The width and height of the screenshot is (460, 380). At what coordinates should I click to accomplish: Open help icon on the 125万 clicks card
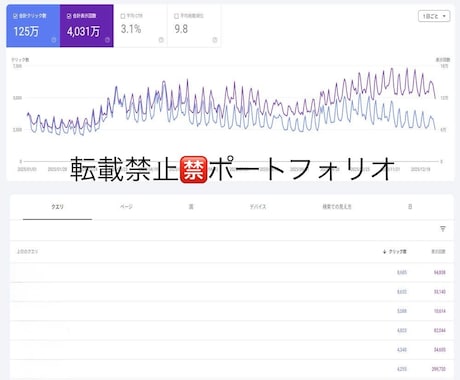tap(54, 40)
